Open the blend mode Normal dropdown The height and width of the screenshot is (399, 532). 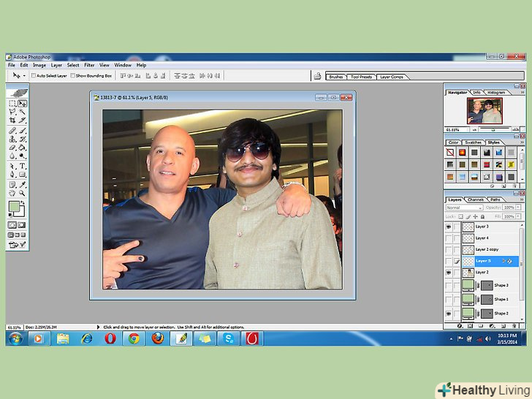click(463, 208)
